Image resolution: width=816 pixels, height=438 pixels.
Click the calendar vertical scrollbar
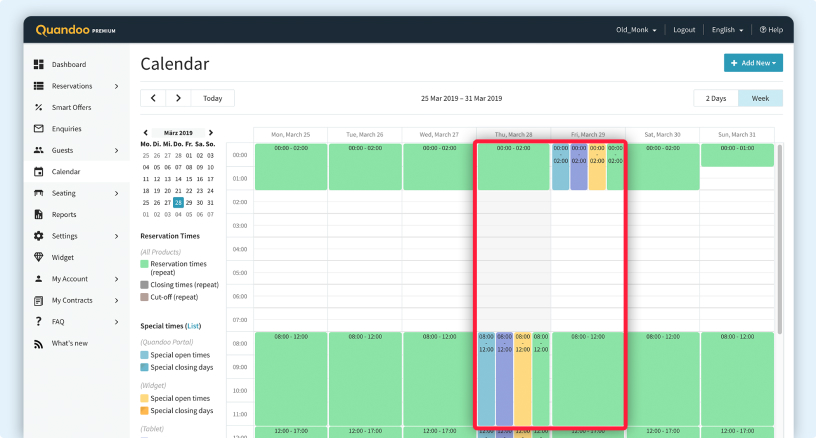[779, 239]
